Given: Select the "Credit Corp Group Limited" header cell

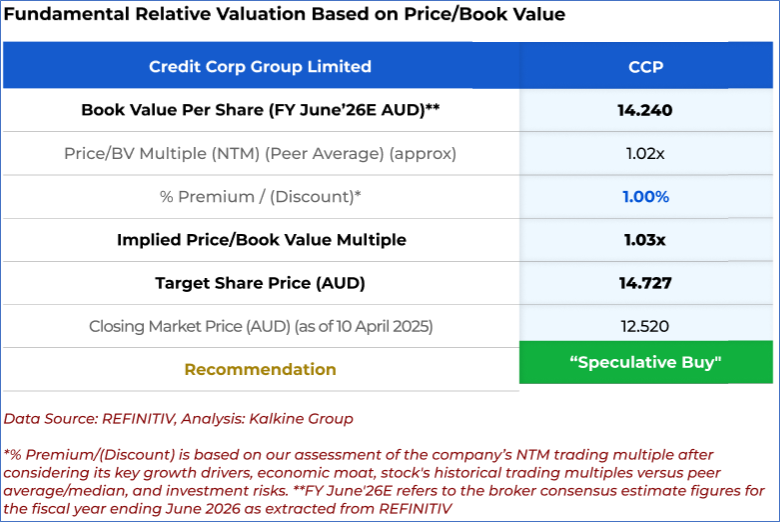Looking at the screenshot, I should coord(260,67).
